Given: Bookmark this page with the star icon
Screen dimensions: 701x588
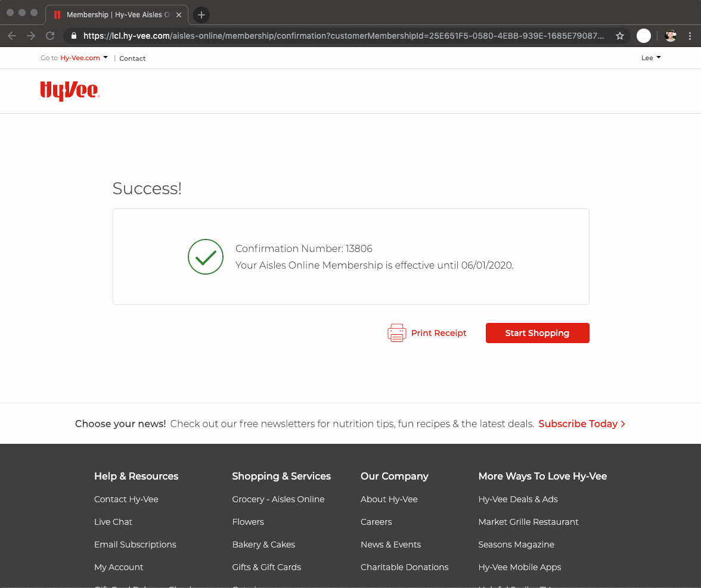Looking at the screenshot, I should pos(620,36).
